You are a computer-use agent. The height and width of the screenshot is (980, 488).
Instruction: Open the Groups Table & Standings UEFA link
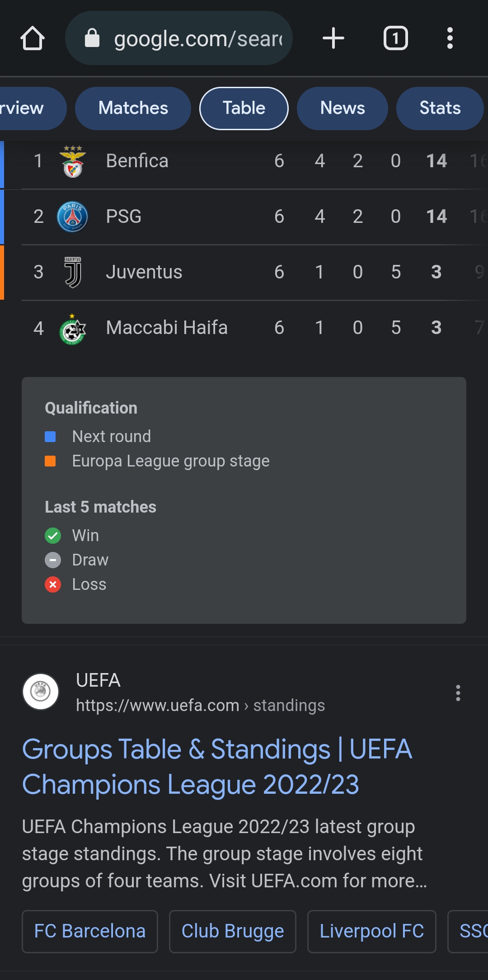(217, 767)
